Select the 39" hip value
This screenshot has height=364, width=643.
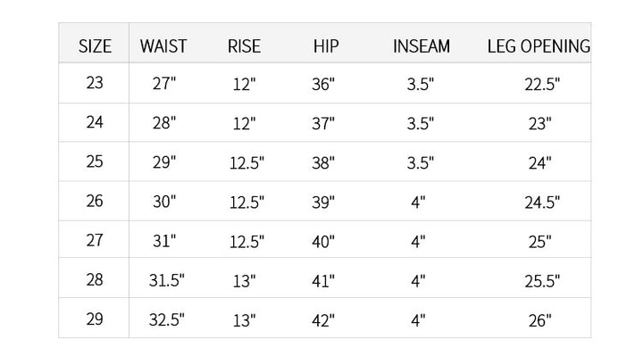[x=323, y=203]
